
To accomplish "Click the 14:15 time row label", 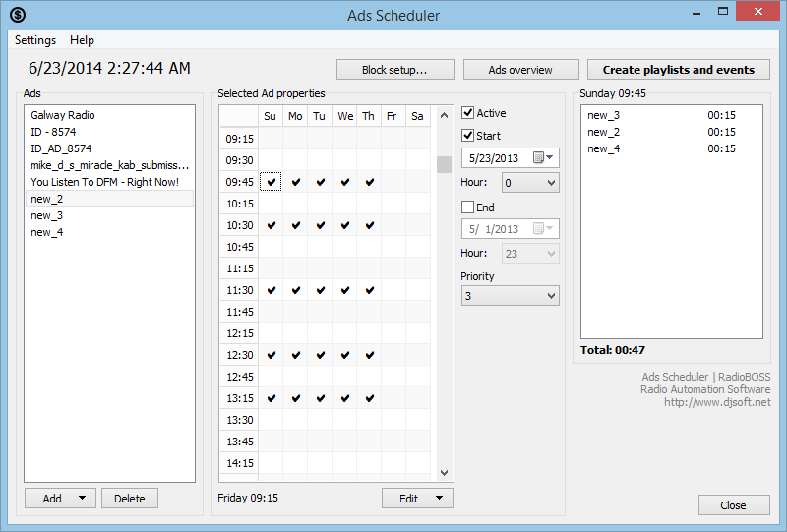I will tap(239, 463).
